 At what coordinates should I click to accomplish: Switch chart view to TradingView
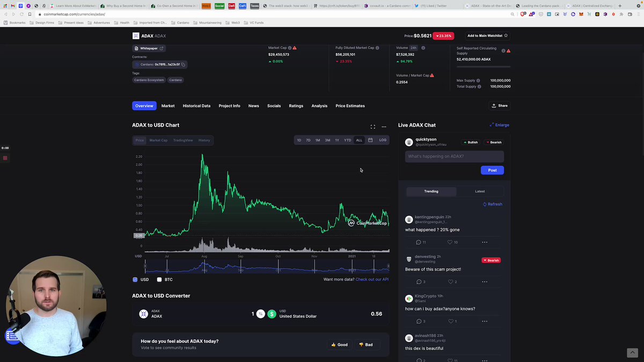[x=183, y=140]
